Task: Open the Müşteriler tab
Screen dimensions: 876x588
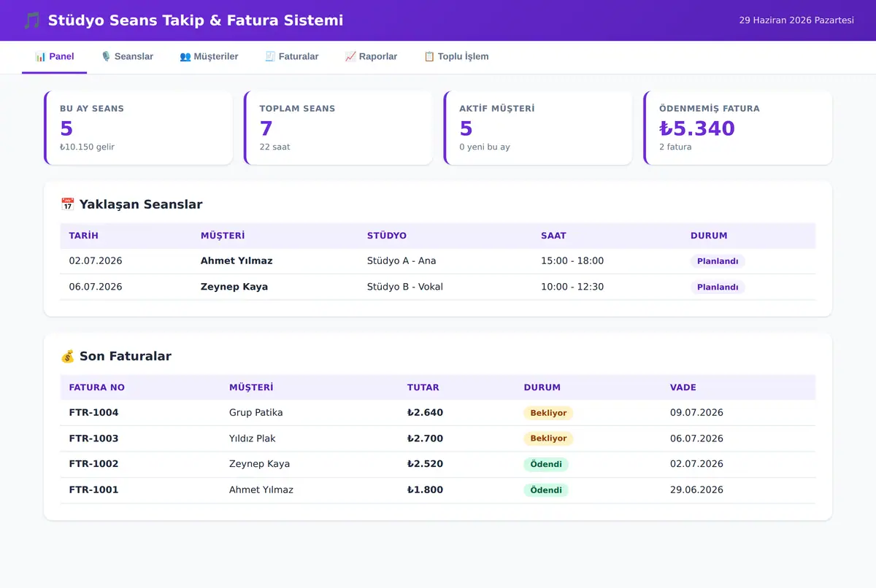Action: click(209, 57)
